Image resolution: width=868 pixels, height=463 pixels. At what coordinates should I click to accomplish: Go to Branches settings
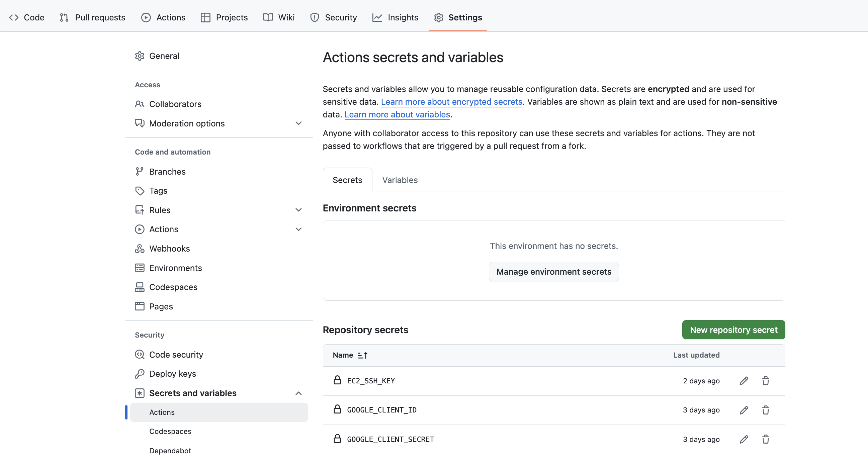click(x=167, y=172)
